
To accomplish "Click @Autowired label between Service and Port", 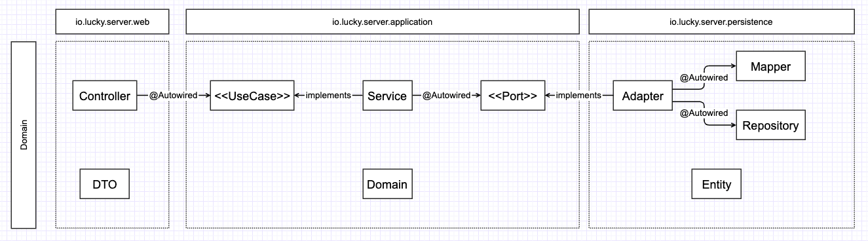I will tap(446, 96).
